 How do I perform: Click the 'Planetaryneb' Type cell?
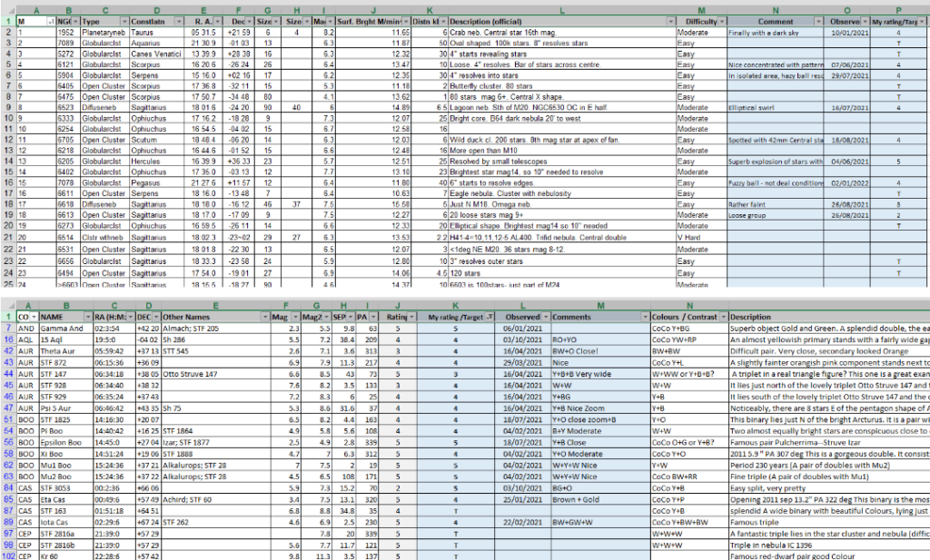(x=104, y=33)
